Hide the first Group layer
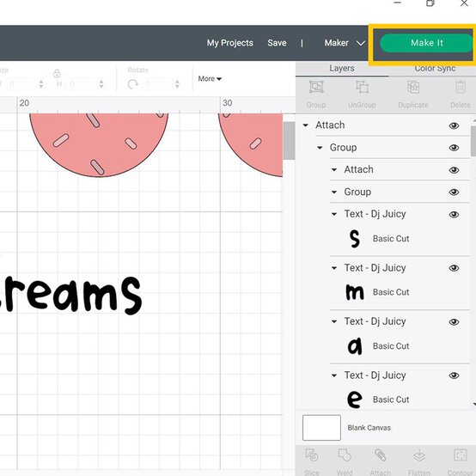476x476 pixels. pyautogui.click(x=454, y=148)
